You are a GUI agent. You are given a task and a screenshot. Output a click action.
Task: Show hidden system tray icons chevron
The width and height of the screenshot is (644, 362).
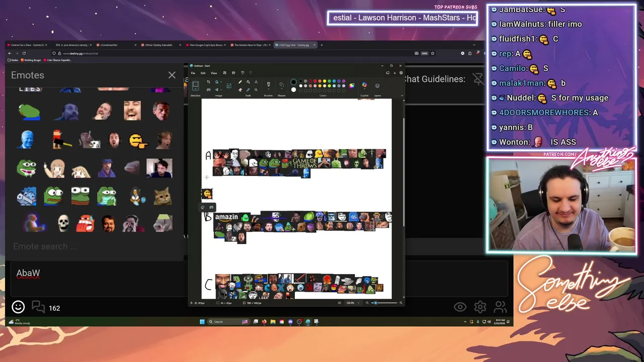click(x=465, y=321)
